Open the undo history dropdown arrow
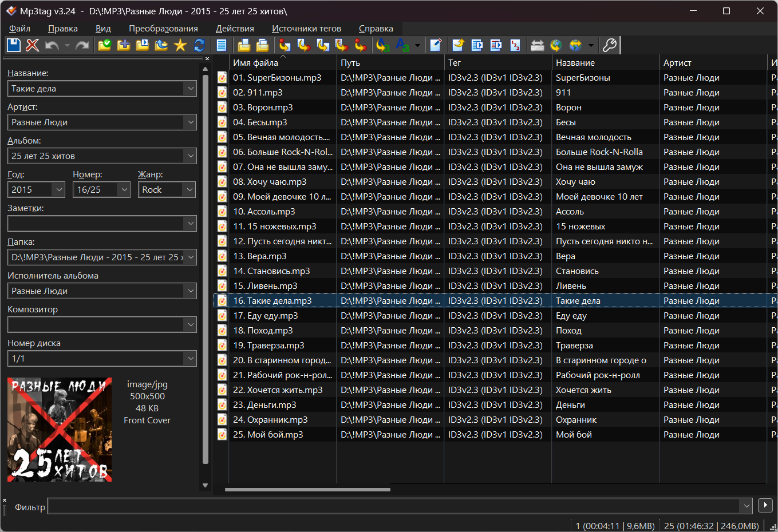The image size is (778, 532). click(x=67, y=45)
